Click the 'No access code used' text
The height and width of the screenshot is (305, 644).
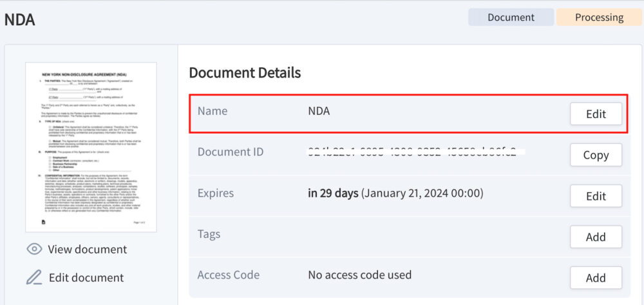[359, 275]
